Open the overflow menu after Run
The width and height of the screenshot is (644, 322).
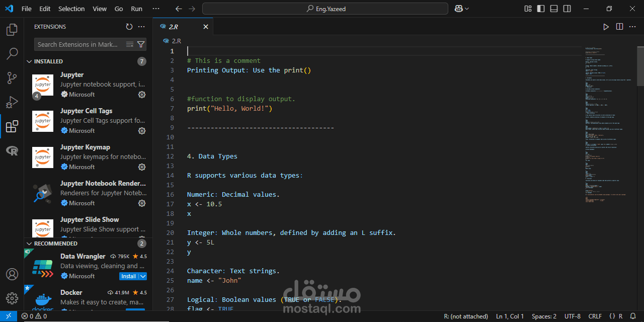tap(156, 9)
